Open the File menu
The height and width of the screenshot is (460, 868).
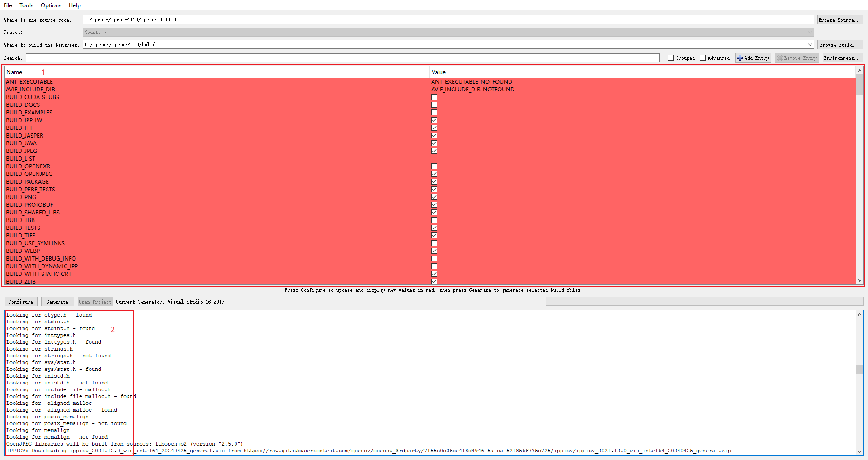8,5
